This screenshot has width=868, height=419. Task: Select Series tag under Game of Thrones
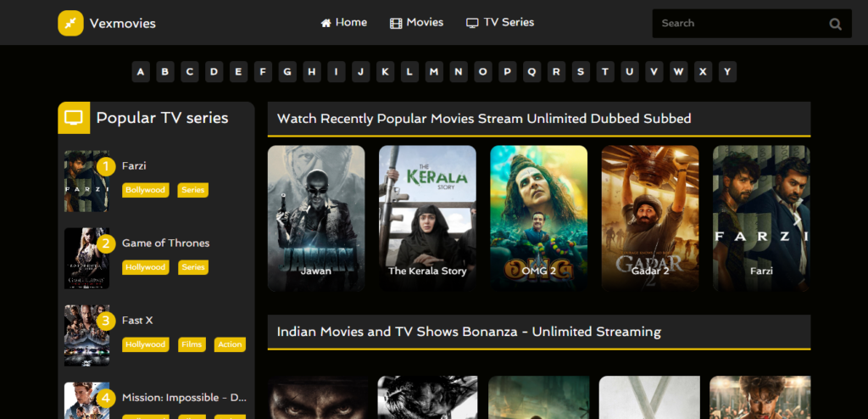pos(194,267)
